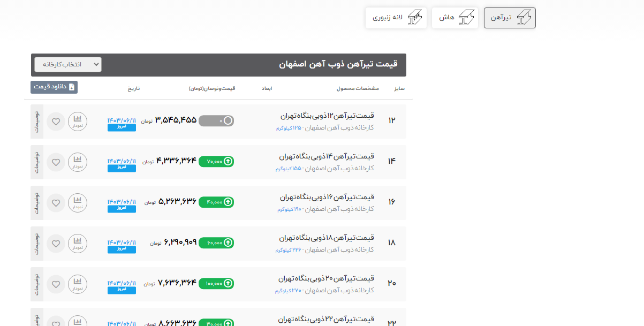Click the 40,000 green price change indicator
Image resolution: width=644 pixels, height=326 pixels.
point(216,202)
